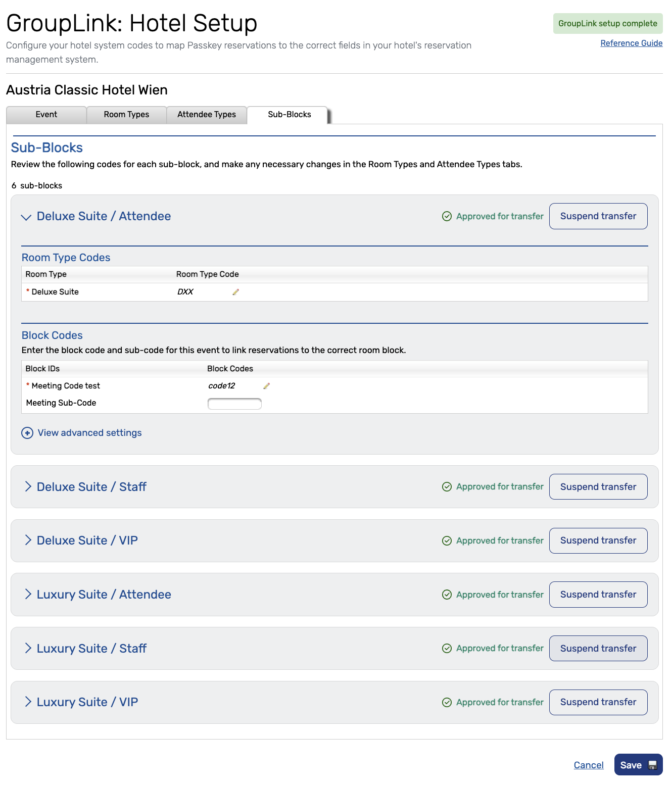This screenshot has width=672, height=787.
Task: Click Approved for transfer on Deluxe Suite / Staff
Action: pyautogui.click(x=500, y=487)
